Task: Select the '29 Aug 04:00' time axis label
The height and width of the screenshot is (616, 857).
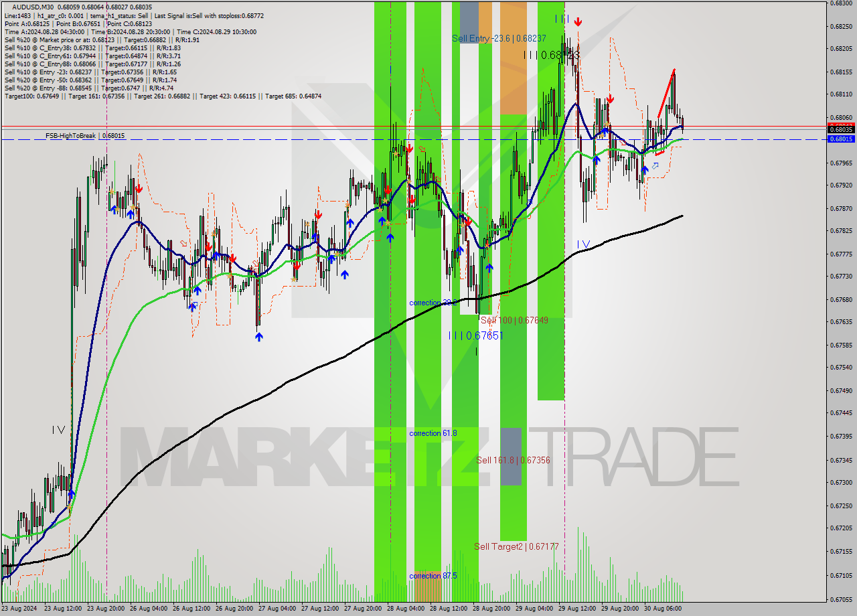Action: 535,609
